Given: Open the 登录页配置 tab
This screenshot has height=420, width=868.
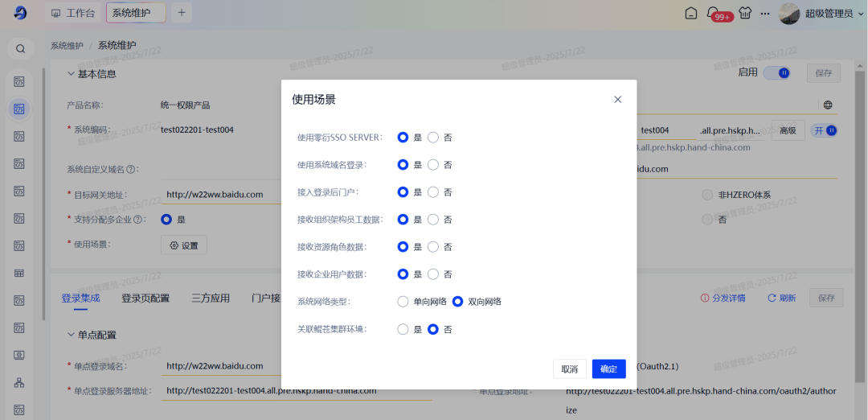Looking at the screenshot, I should tap(145, 298).
